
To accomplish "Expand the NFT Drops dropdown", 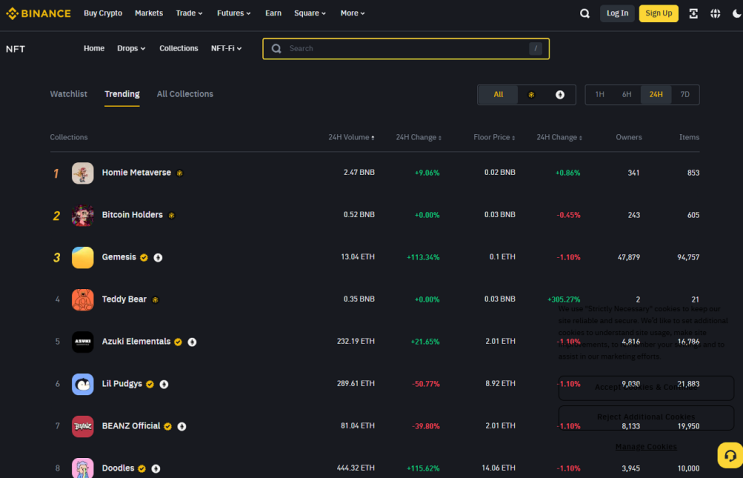I will pyautogui.click(x=131, y=48).
